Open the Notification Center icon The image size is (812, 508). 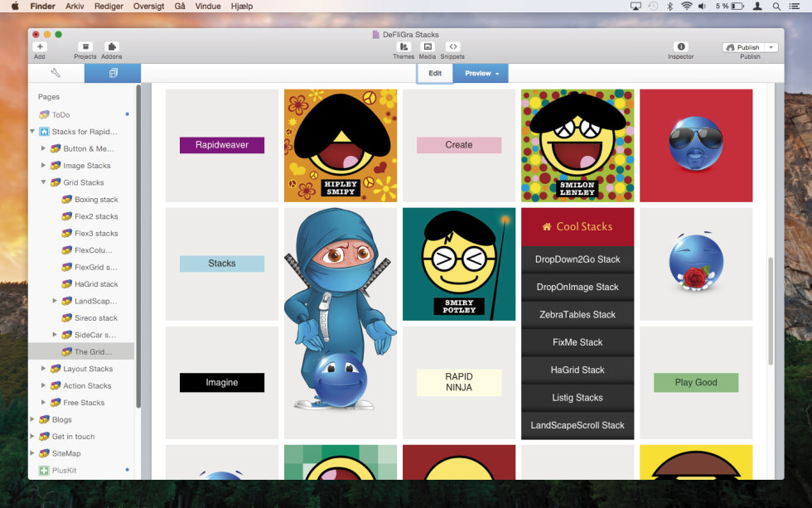tap(795, 6)
